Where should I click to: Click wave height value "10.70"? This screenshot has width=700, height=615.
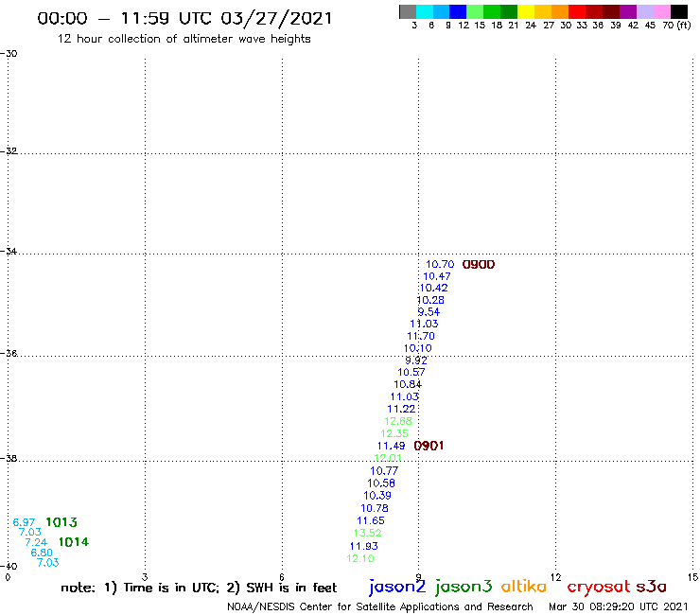[440, 264]
